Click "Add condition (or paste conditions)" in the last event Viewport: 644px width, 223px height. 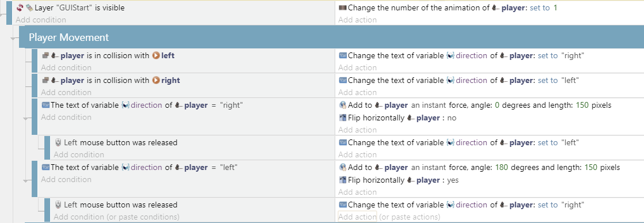coord(116,217)
